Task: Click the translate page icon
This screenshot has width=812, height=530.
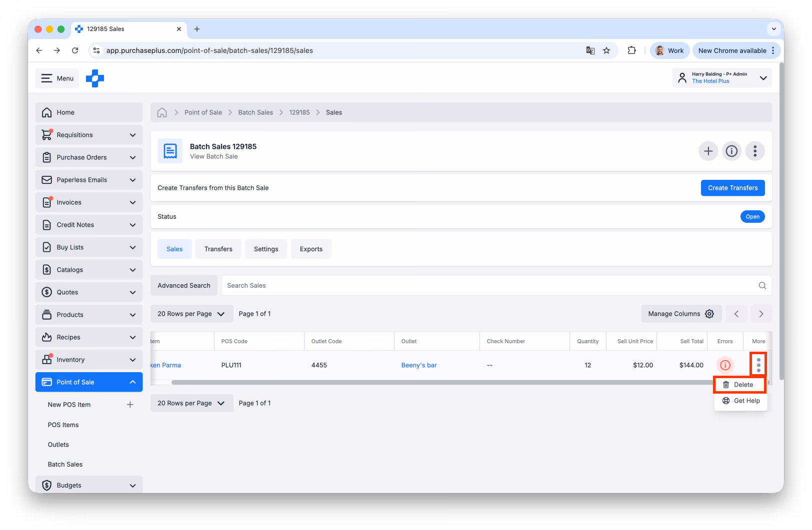Action: coord(590,50)
